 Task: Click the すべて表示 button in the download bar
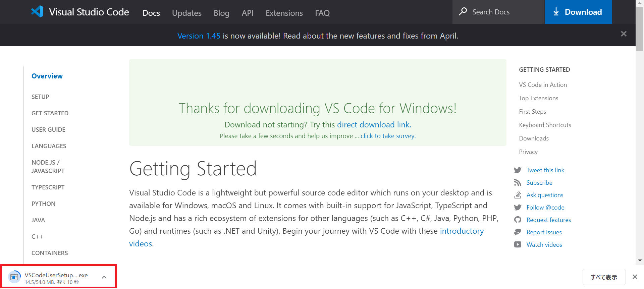(604, 277)
